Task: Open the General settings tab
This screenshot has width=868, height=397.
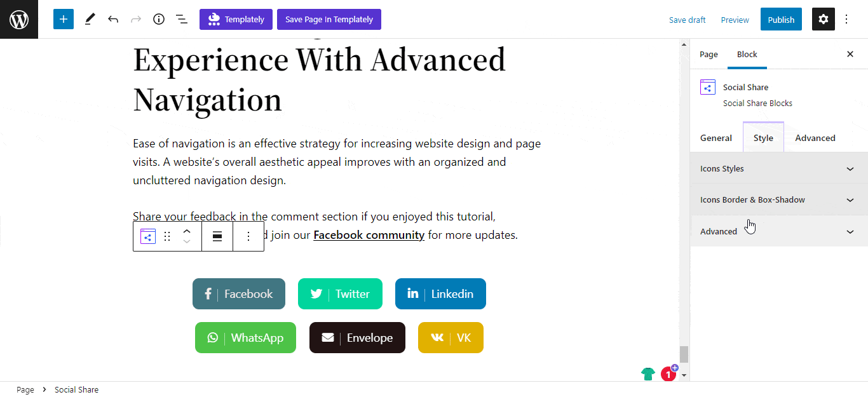Action: [x=716, y=138]
